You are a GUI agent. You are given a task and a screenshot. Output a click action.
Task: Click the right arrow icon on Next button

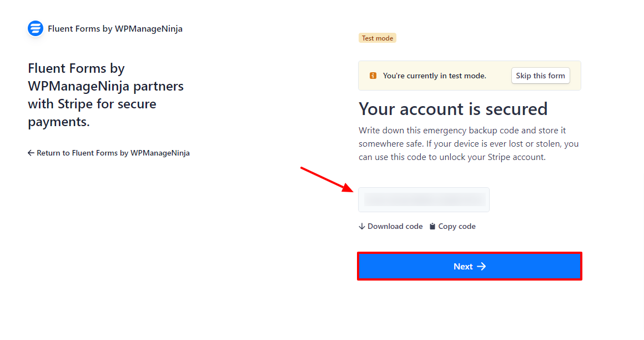pyautogui.click(x=481, y=267)
